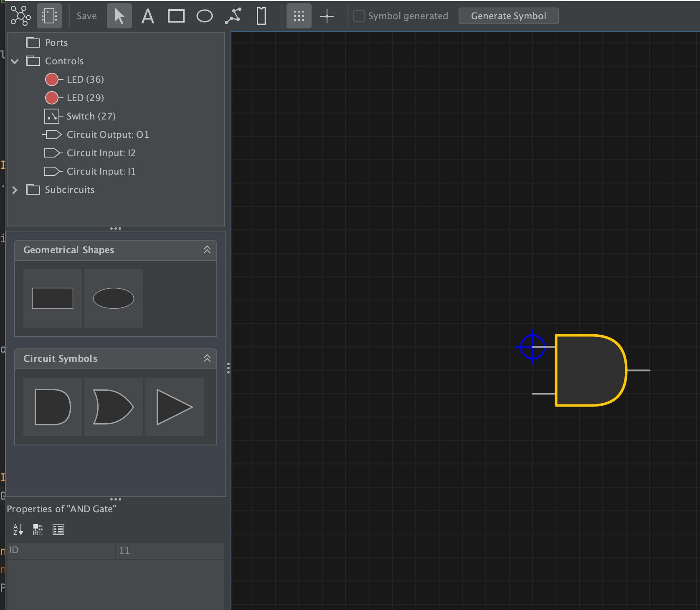Collapse the Controls folder
700x610 pixels.
pyautogui.click(x=15, y=61)
